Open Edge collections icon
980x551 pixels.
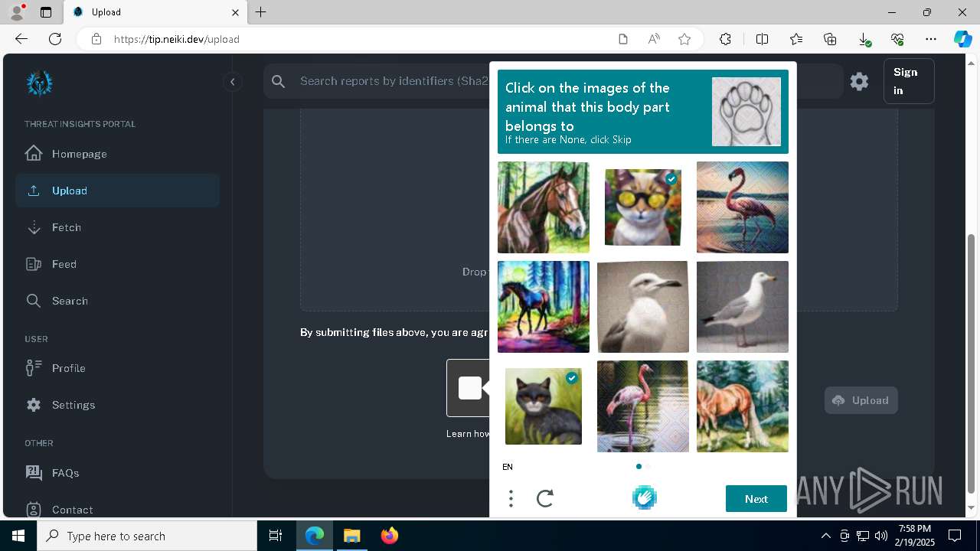[830, 39]
